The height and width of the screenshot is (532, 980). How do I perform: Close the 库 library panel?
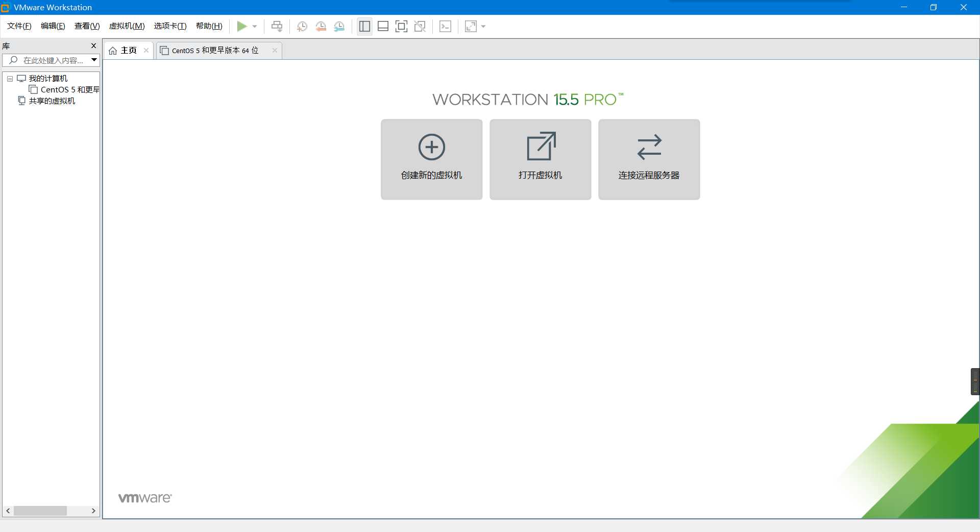(x=93, y=46)
